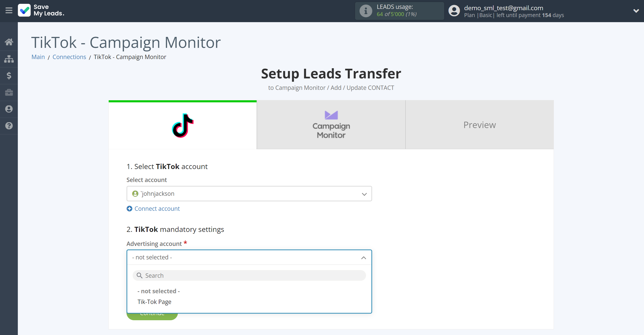The height and width of the screenshot is (335, 644).
Task: Select the Preview tab
Action: pyautogui.click(x=480, y=124)
